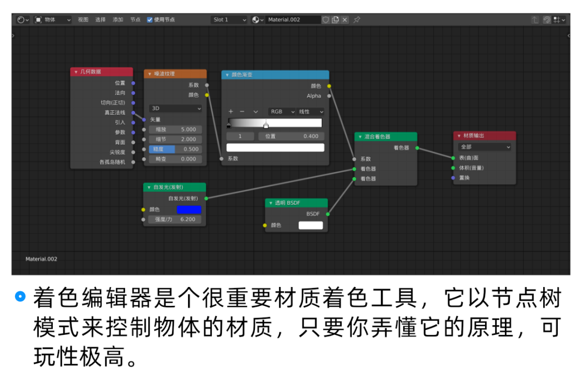Open the 线性 interpolation dropdown
This screenshot has height=392, width=582.
(311, 111)
